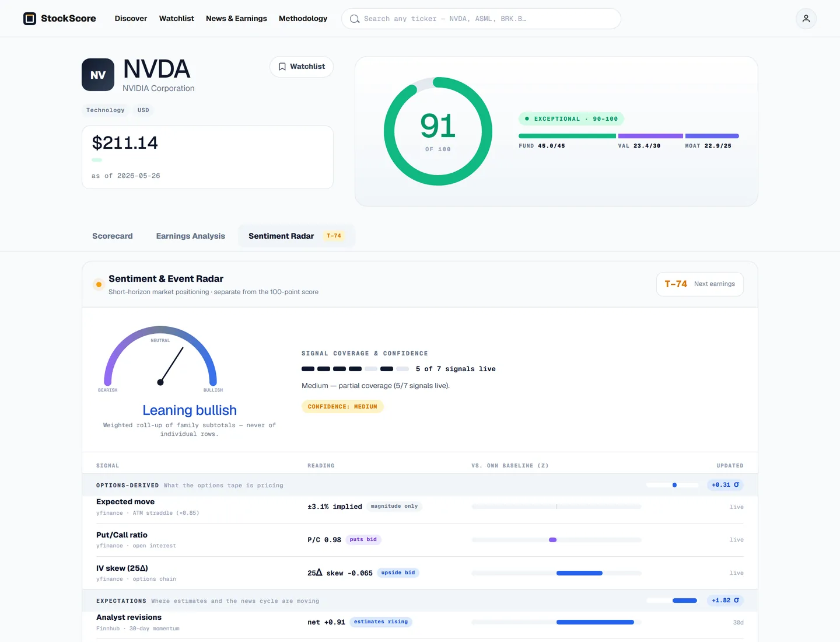
Task: Select the IV skew (25Δ) row
Action: coord(420,573)
